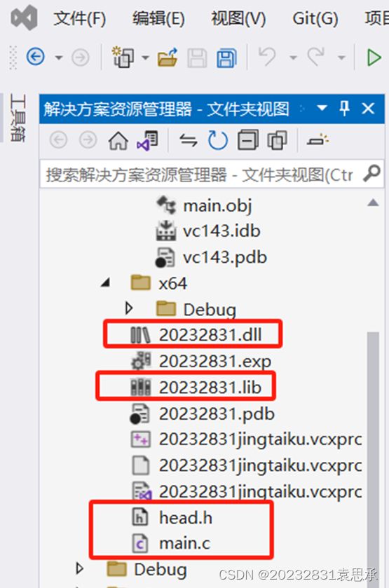
Task: Open the 视图(V) menu
Action: 238,18
